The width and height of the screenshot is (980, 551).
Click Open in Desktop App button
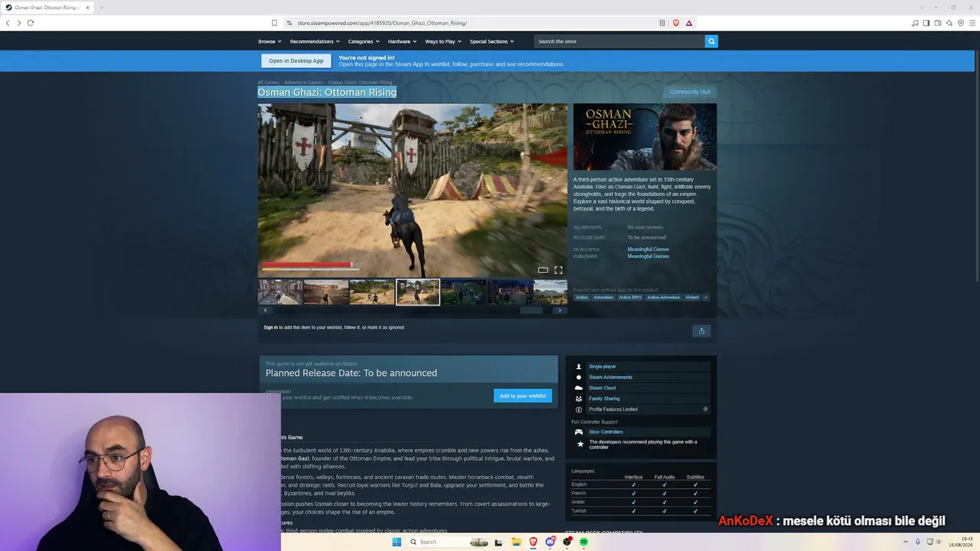tap(296, 60)
